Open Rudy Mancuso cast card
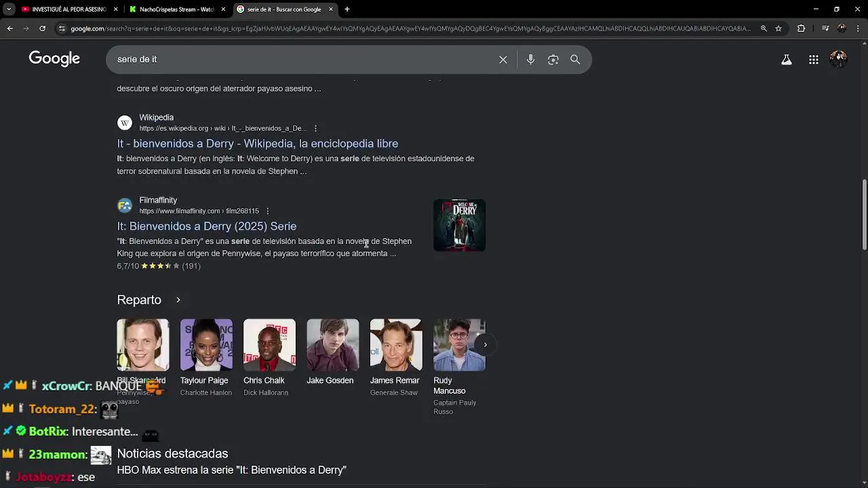 (459, 367)
